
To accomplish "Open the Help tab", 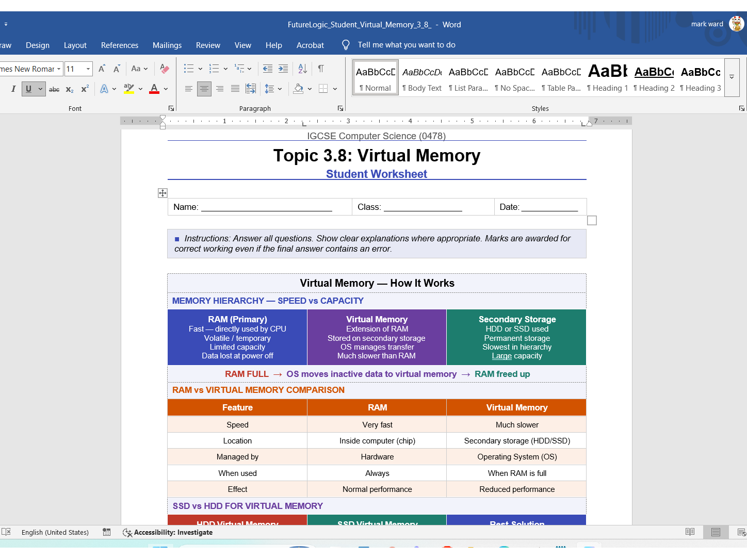I will [274, 45].
